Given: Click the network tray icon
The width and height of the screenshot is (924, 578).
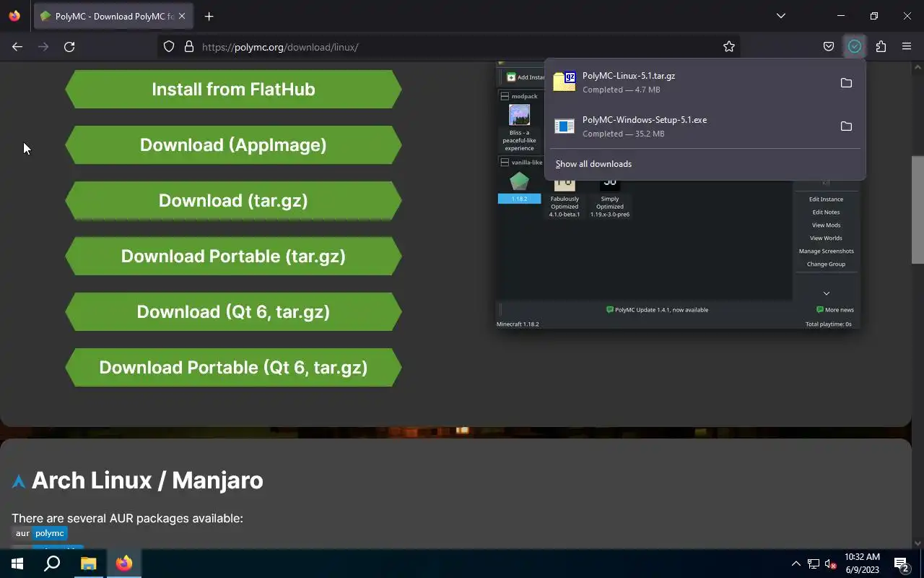Looking at the screenshot, I should pos(814,564).
